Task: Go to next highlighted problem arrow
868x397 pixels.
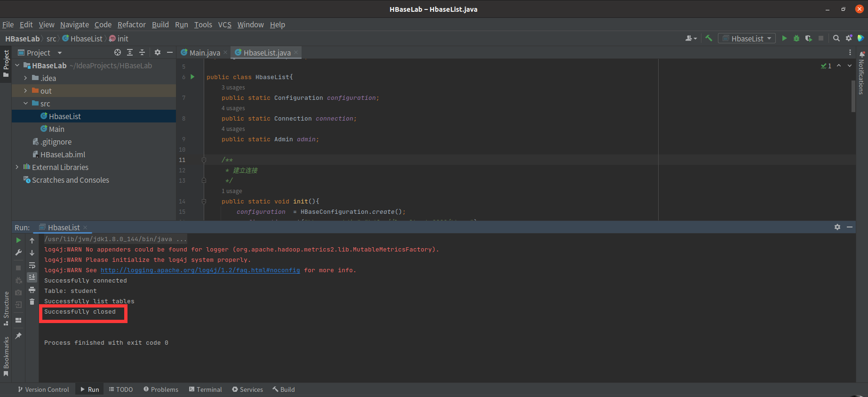Action: coord(850,66)
